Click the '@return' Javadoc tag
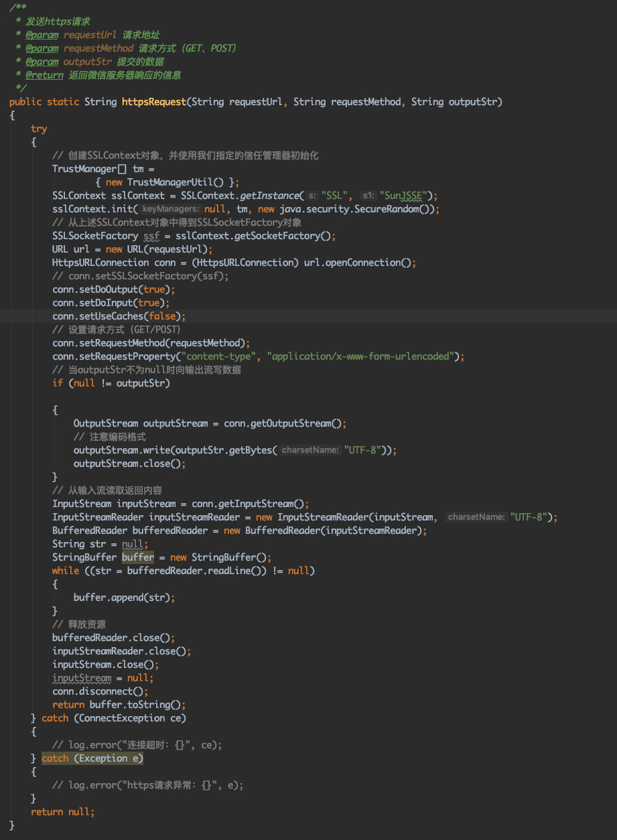The height and width of the screenshot is (840, 617). [x=44, y=75]
